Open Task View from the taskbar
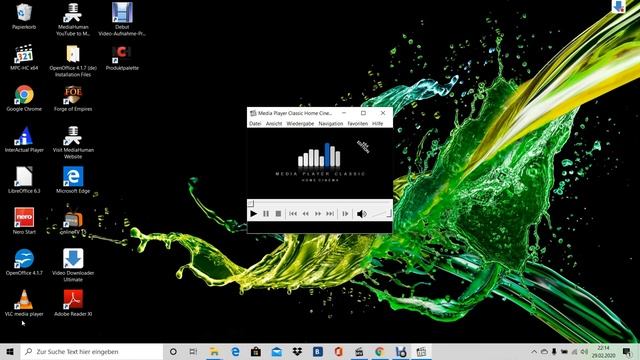640x360 pixels. pyautogui.click(x=193, y=351)
